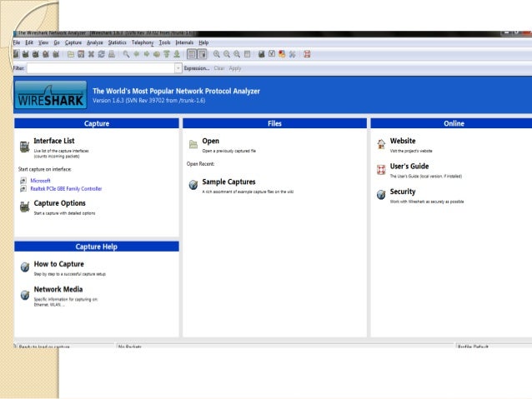Click the Edit capture filter toolbar icon
The height and width of the screenshot is (399, 532).
click(x=261, y=54)
